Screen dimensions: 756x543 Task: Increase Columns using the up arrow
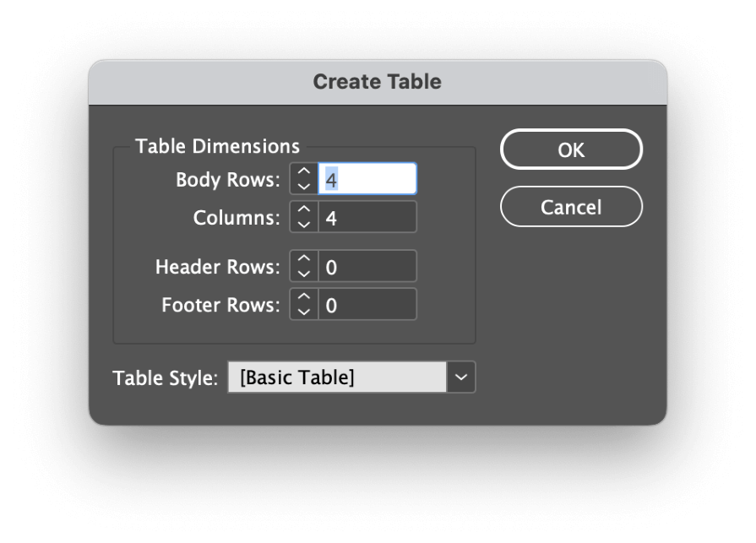pyautogui.click(x=302, y=211)
